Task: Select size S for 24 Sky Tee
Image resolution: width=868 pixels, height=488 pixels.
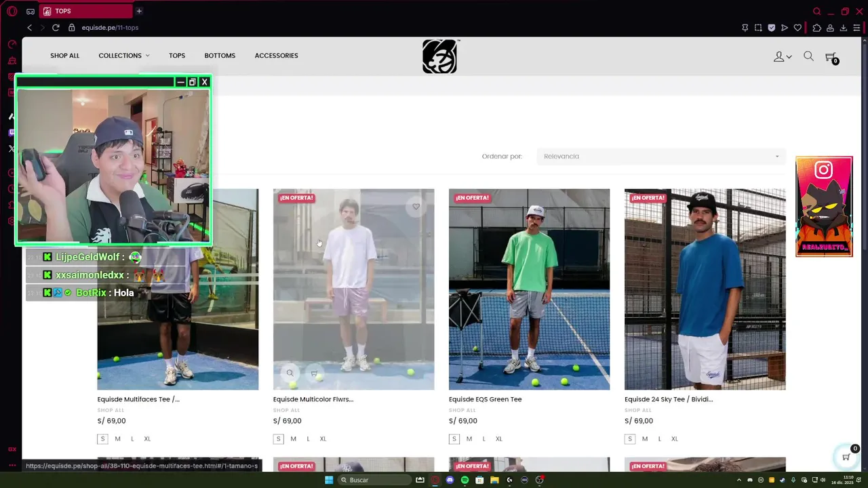Action: (x=629, y=439)
